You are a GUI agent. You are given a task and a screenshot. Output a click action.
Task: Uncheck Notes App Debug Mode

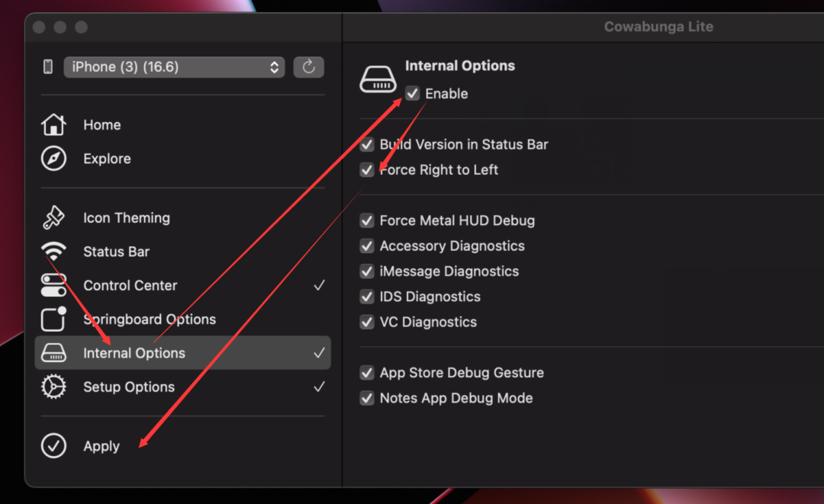coord(367,399)
